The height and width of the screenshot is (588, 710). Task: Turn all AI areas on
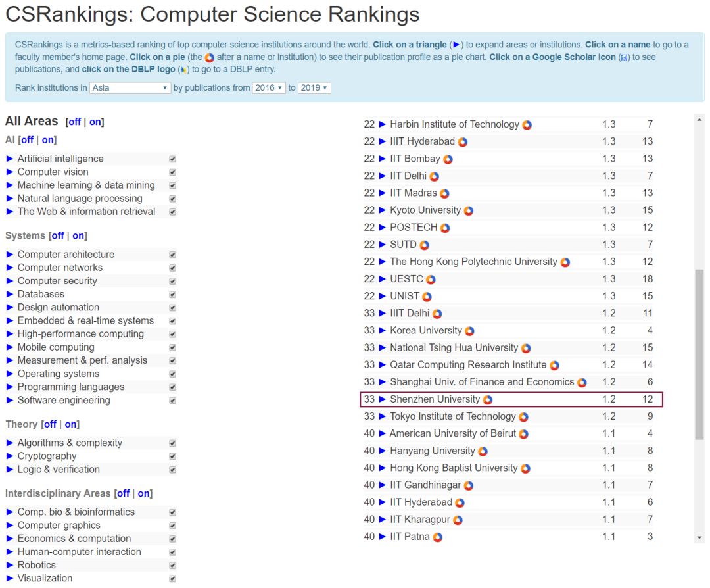click(48, 141)
